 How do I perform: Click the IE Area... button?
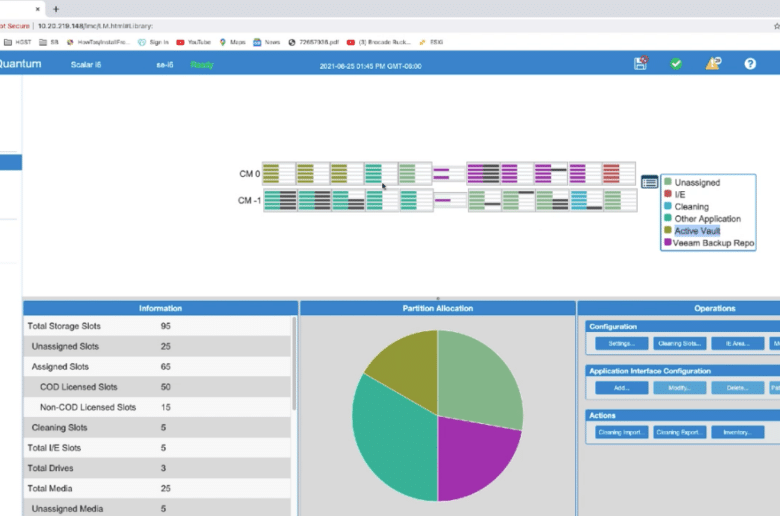[737, 343]
